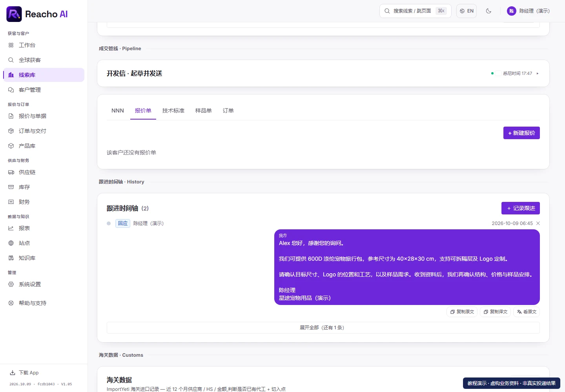Screen dimensions: 565x392
Task: Copy original text with 复制原文
Action: coord(462,312)
